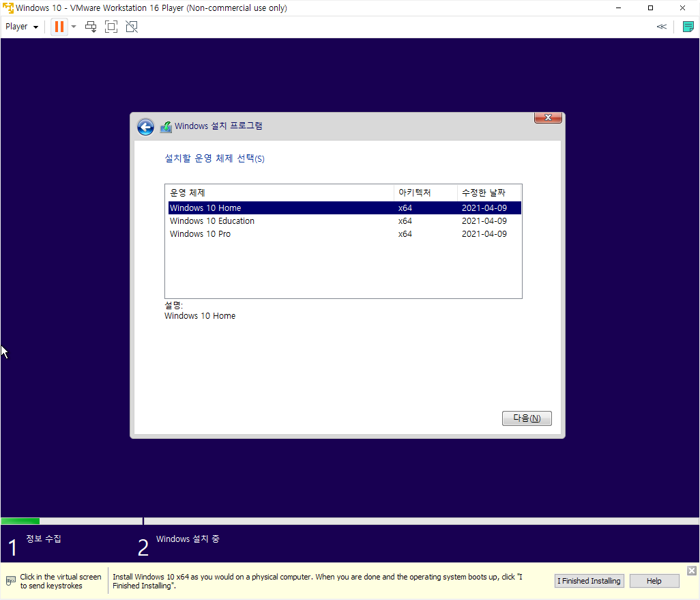Click 2021-04-09 date for Education row
700x600 pixels.
(484, 220)
